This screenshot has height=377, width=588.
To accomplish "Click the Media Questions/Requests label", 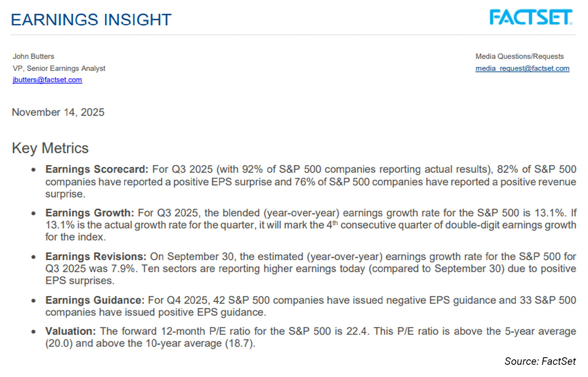I will click(519, 56).
